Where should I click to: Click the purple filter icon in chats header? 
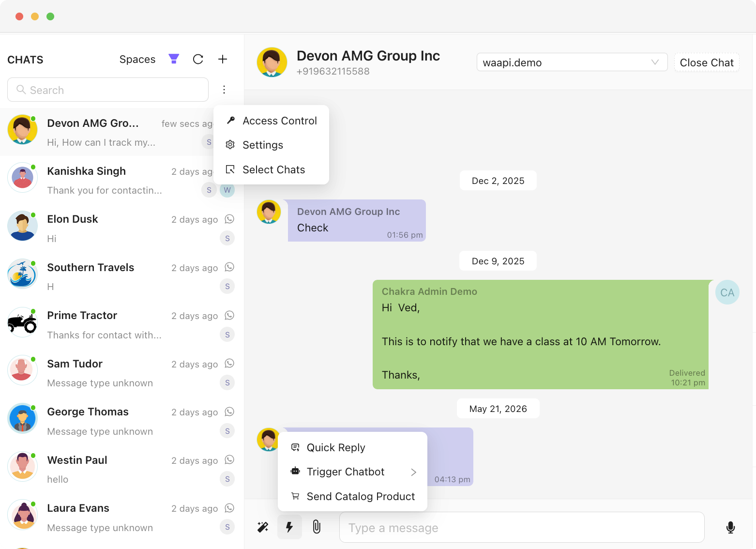pos(174,59)
